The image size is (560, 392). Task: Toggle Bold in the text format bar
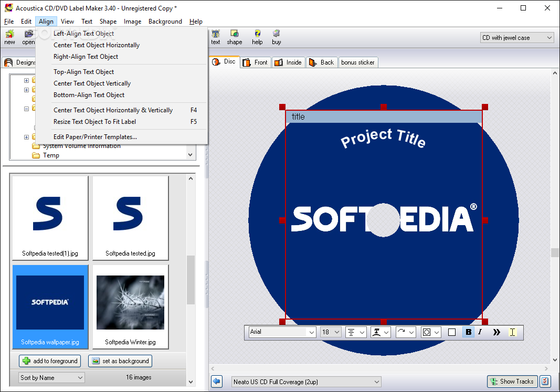point(468,332)
